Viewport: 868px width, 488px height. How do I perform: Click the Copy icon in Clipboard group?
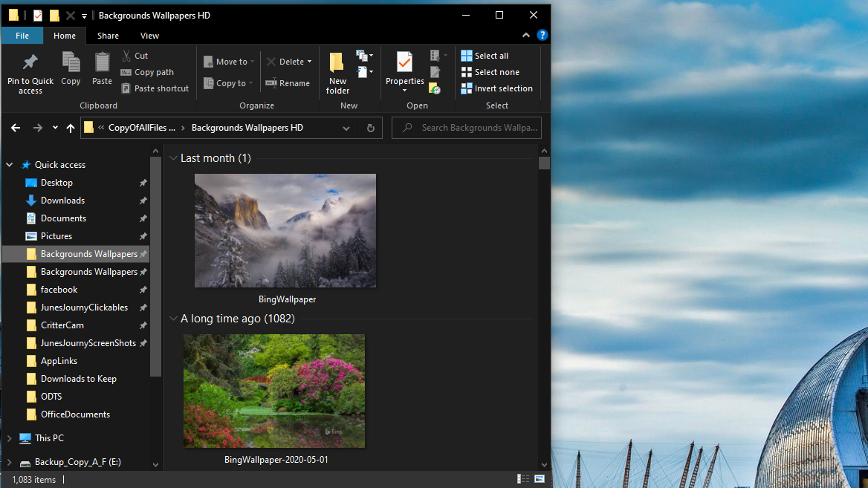click(x=71, y=62)
